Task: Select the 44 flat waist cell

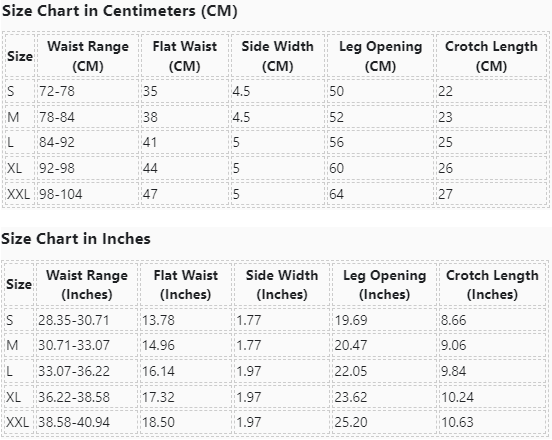Action: coord(185,168)
